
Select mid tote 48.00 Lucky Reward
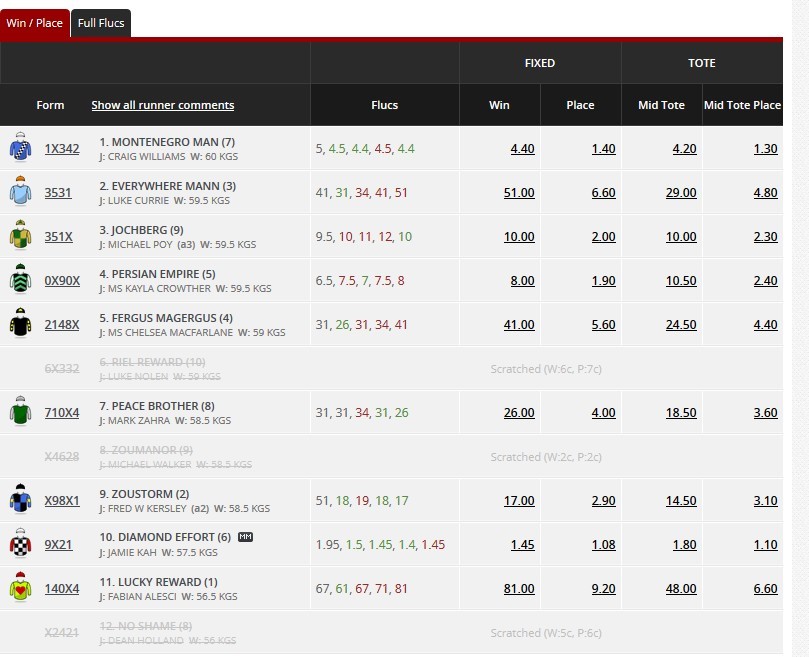point(681,588)
